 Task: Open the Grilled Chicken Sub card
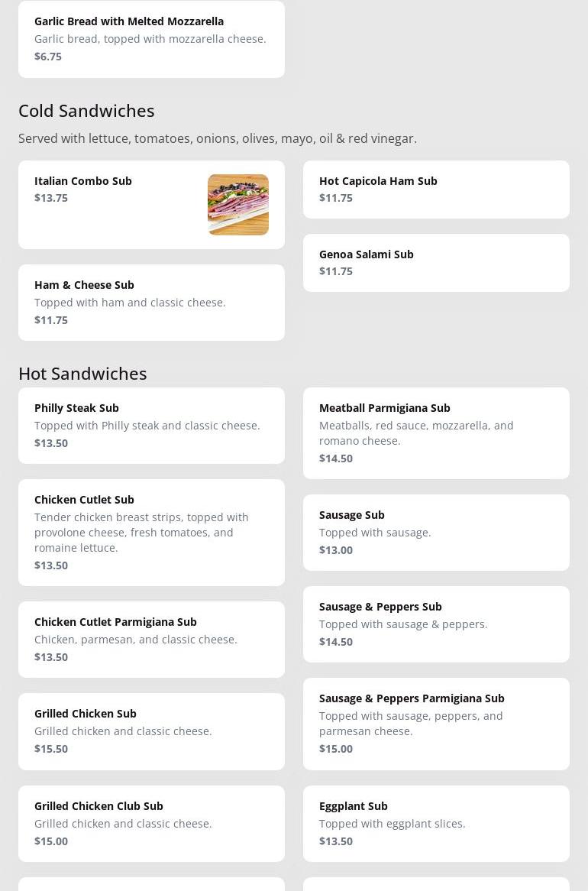click(x=151, y=731)
